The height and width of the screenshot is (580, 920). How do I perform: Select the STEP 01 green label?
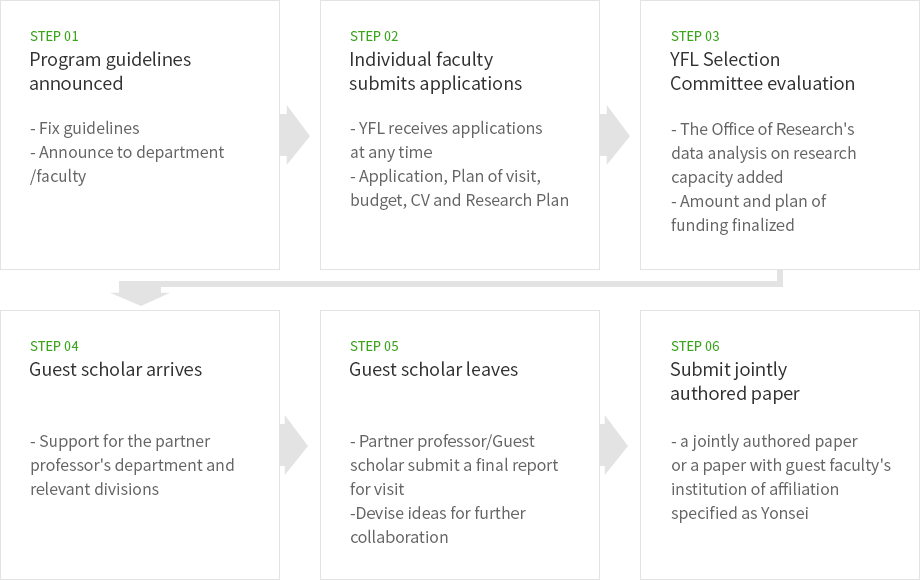coord(54,36)
